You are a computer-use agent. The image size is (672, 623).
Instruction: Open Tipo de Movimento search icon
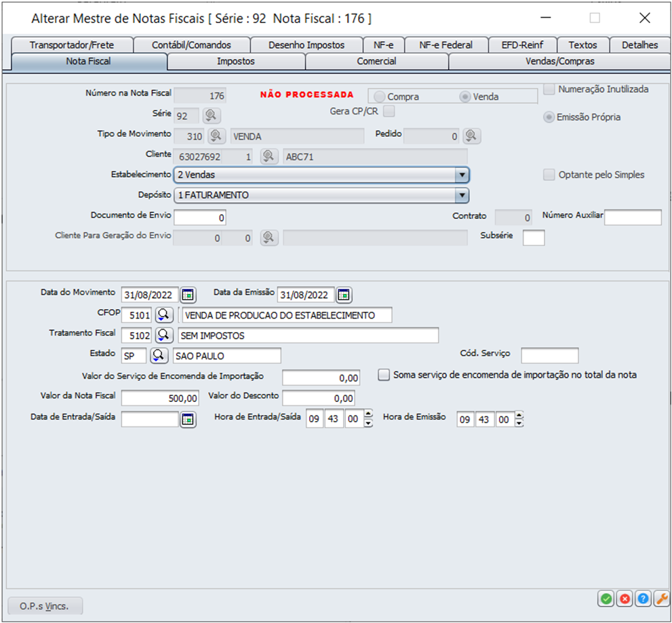[216, 136]
